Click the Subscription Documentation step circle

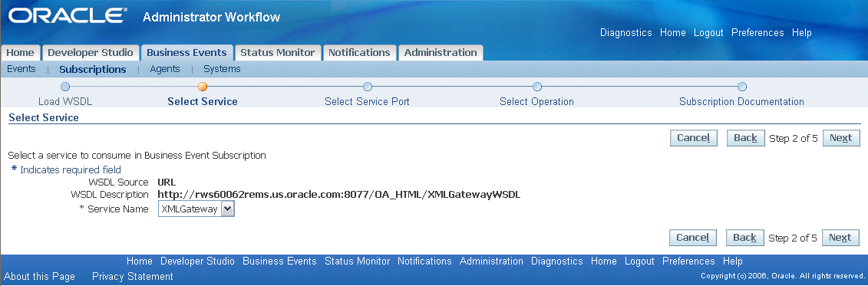pos(742,87)
